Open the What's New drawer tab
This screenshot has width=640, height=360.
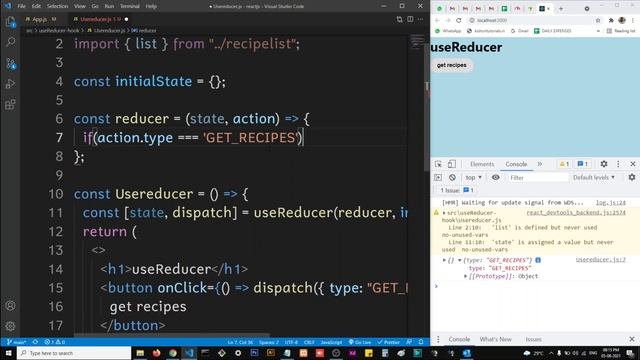click(x=496, y=339)
